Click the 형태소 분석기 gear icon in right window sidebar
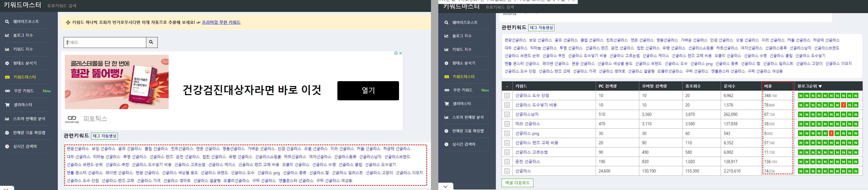Viewport: 868px width, 190px height. [x=446, y=63]
